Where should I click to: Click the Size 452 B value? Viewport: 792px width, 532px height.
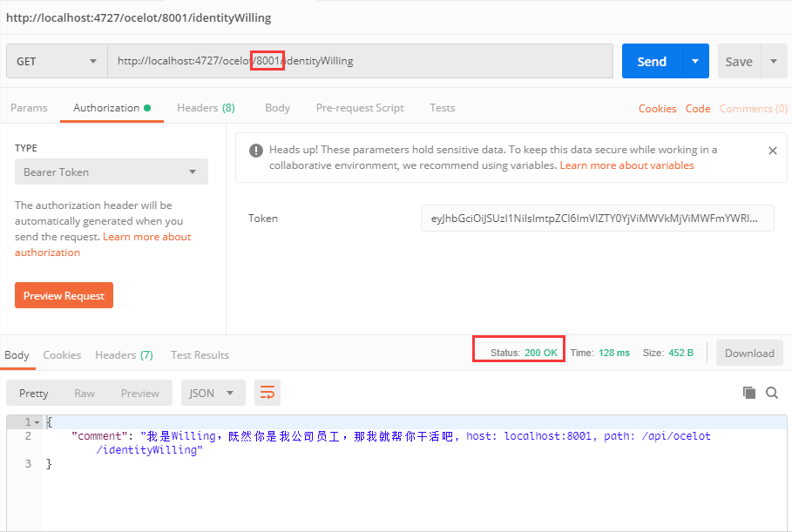tap(680, 353)
